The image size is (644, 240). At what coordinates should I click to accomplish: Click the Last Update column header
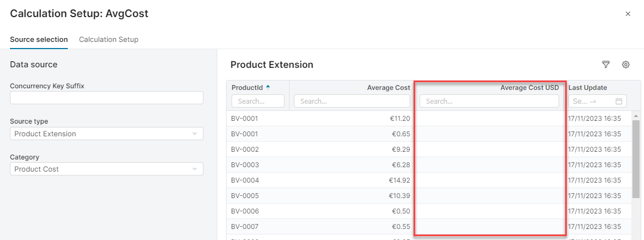tap(588, 88)
